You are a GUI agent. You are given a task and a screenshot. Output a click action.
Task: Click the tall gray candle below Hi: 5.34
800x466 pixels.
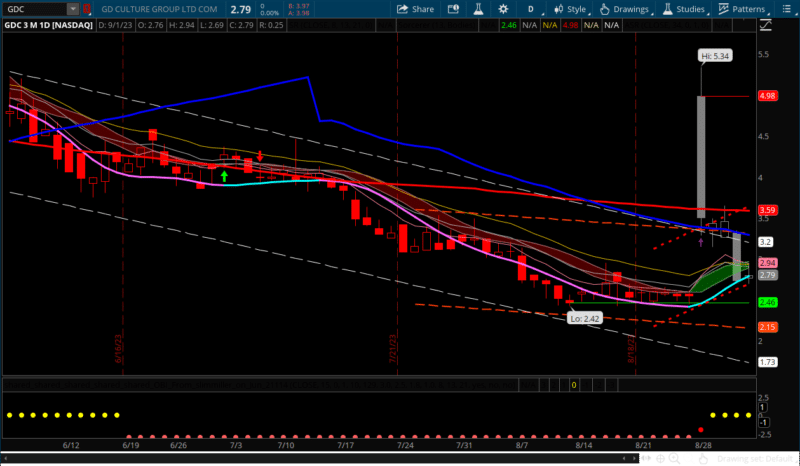pos(701,157)
